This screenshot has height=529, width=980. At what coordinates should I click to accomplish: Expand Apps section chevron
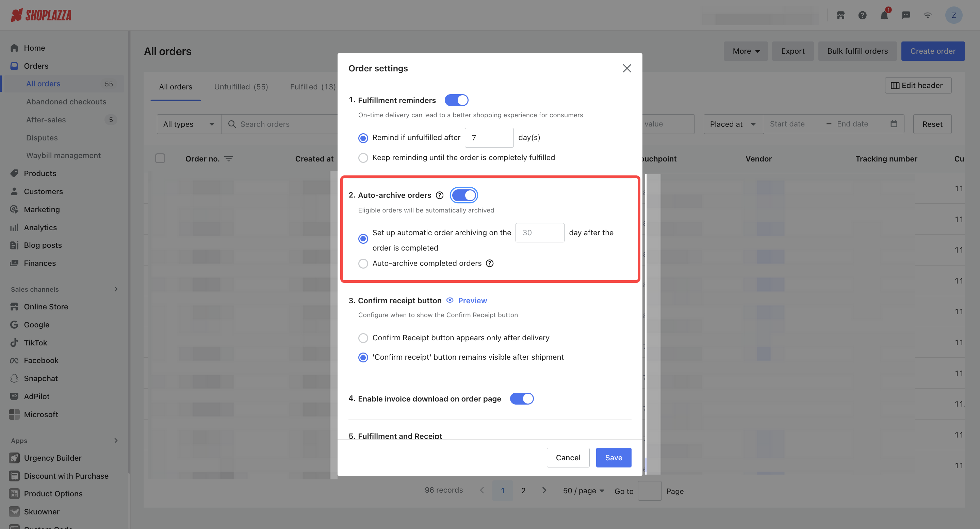[x=116, y=440]
